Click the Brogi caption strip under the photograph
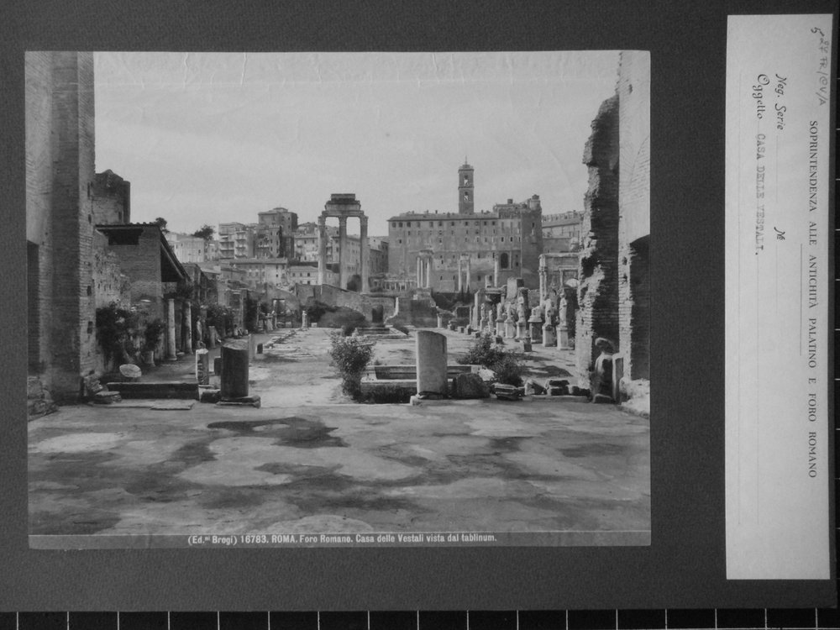 [x=342, y=539]
